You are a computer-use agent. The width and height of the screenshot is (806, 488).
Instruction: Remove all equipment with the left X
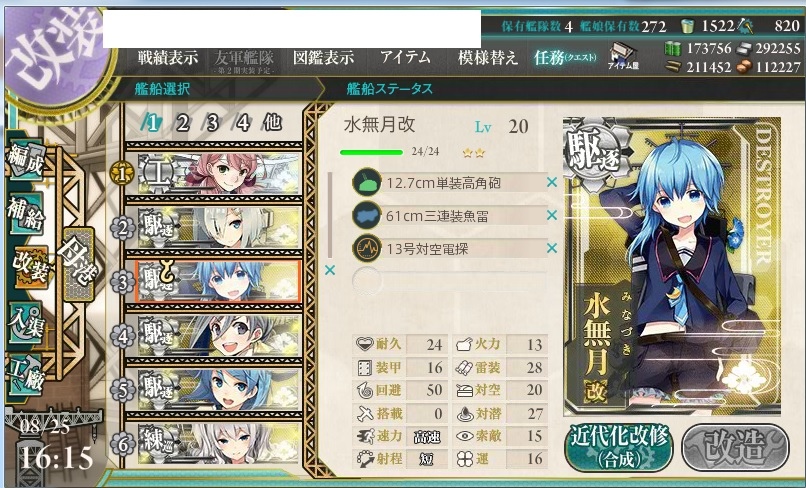330,269
